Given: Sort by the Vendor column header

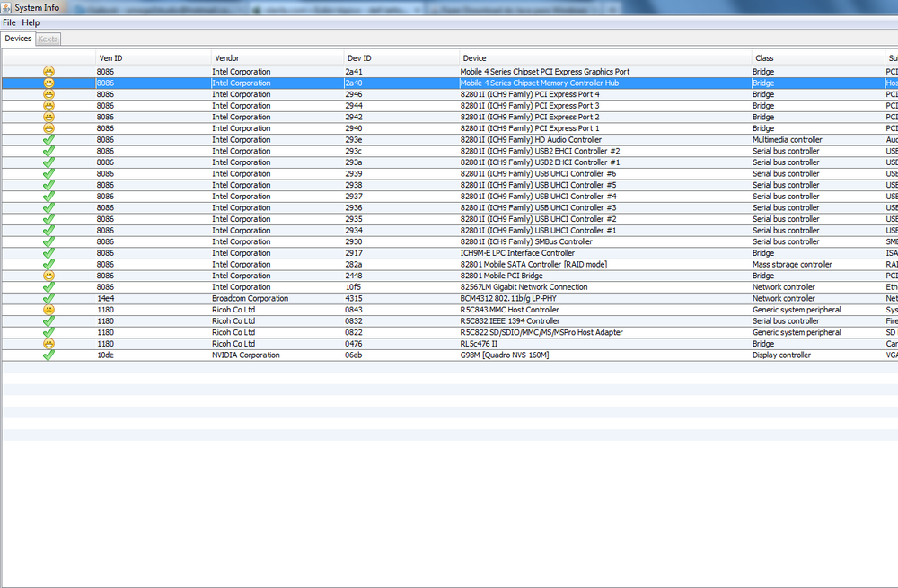Looking at the screenshot, I should 227,58.
